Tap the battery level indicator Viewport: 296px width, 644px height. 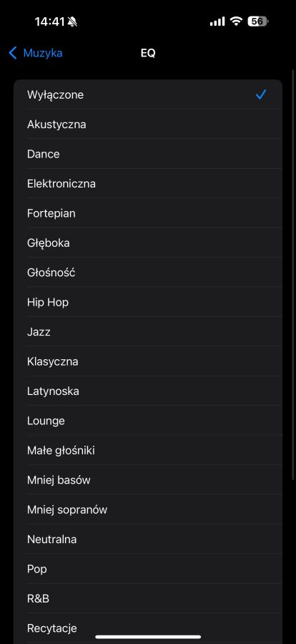click(257, 21)
